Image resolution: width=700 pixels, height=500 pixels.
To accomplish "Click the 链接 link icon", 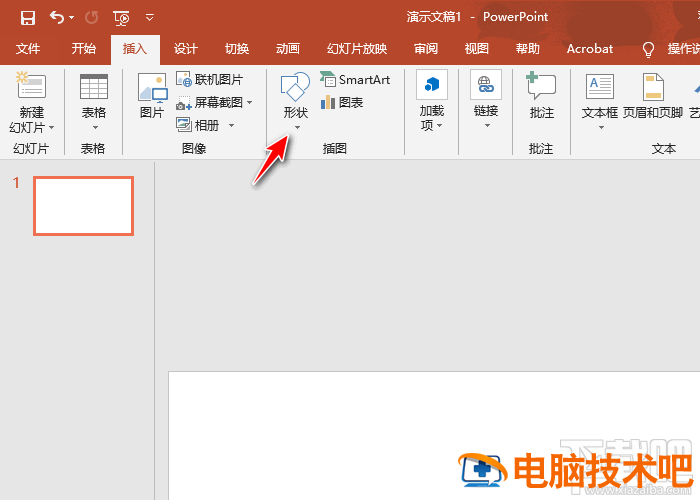I will (486, 84).
